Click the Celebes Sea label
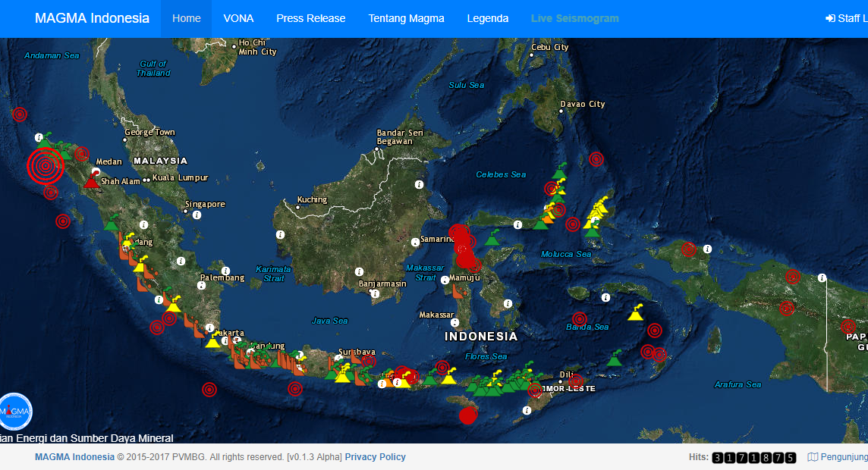 501,174
